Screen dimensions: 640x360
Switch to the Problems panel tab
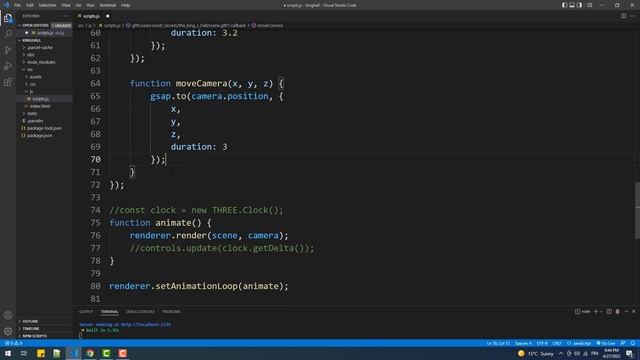(171, 311)
